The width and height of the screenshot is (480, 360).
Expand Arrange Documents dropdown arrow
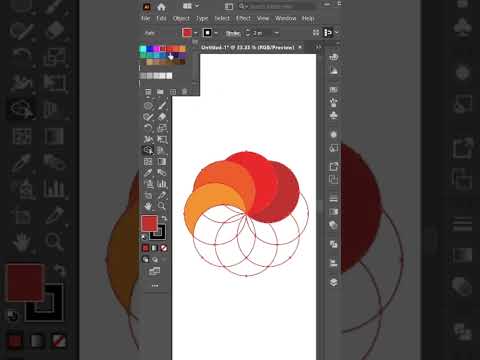point(197,6)
